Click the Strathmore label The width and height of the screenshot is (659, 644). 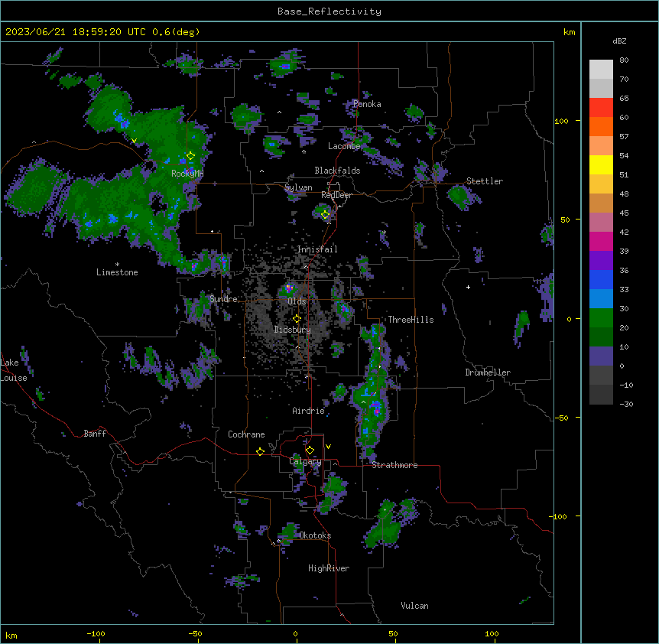tap(394, 465)
